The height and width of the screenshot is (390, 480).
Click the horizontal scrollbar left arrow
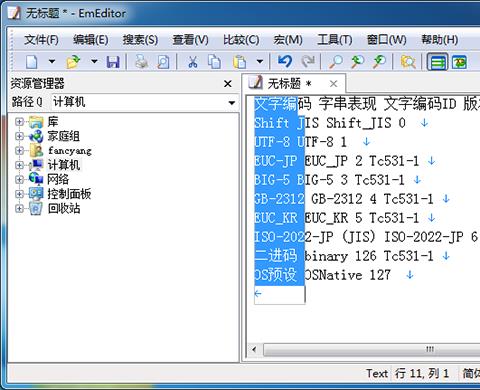coord(254,350)
